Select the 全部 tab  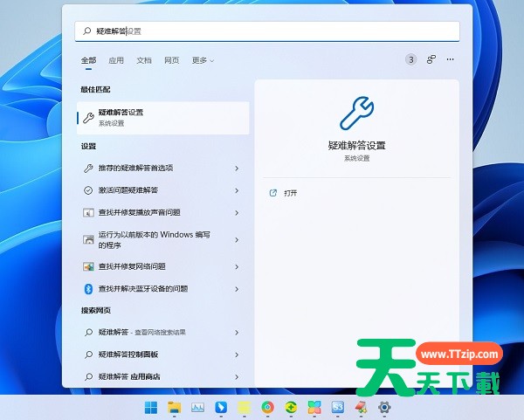click(x=88, y=60)
